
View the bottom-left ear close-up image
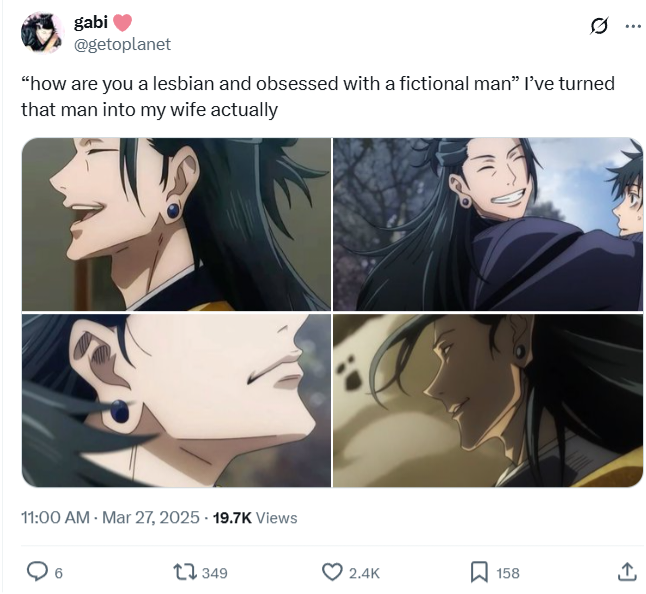pos(176,400)
